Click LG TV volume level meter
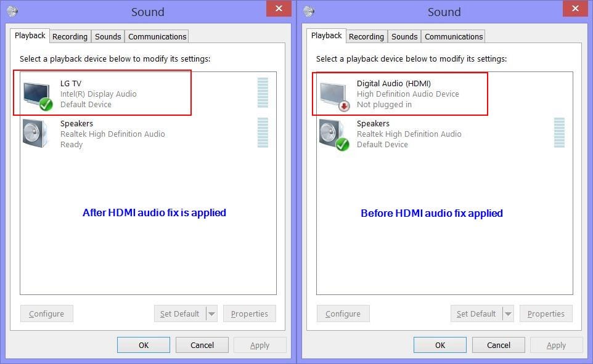This screenshot has height=364, width=593. (263, 92)
